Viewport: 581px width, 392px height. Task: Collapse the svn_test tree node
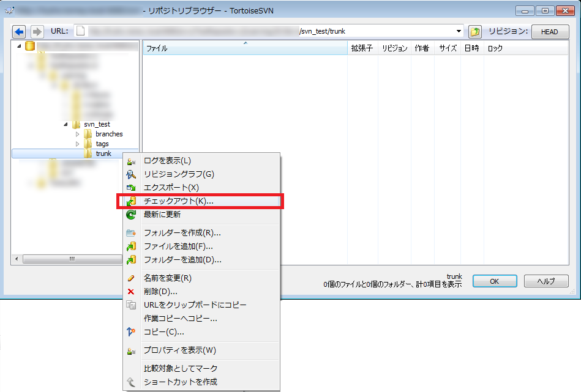(x=66, y=124)
